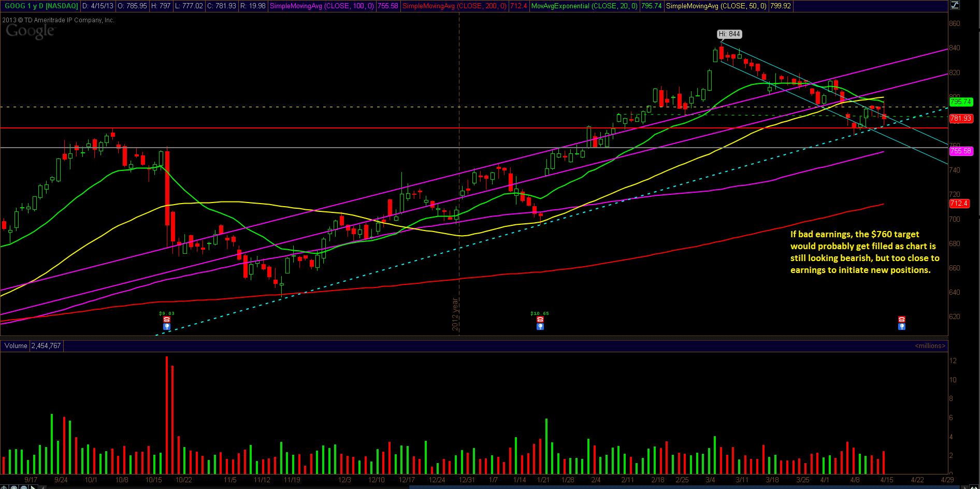Viewport: 980px width, 489px height.
Task: Open the chart drawing/style icon at top right
Action: [955, 6]
